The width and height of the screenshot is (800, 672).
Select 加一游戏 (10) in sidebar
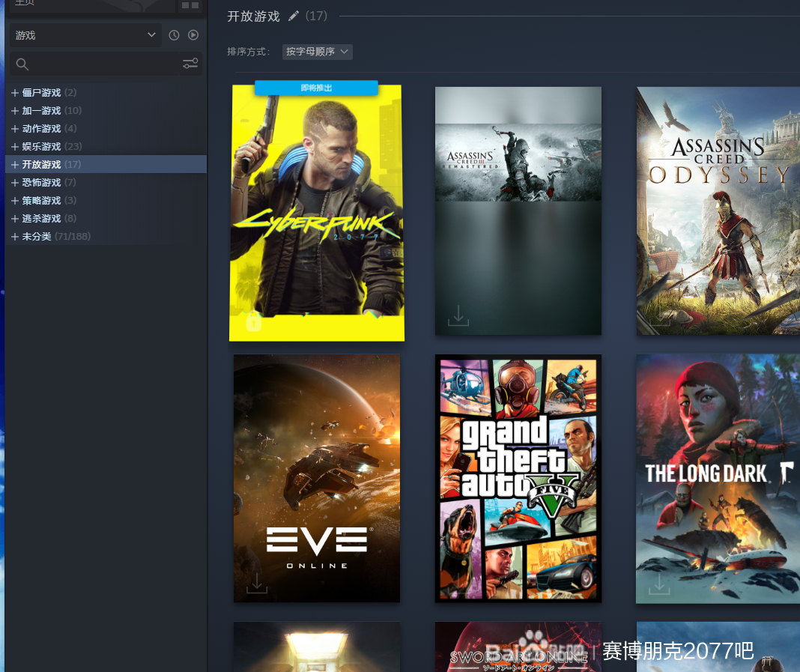click(x=106, y=111)
